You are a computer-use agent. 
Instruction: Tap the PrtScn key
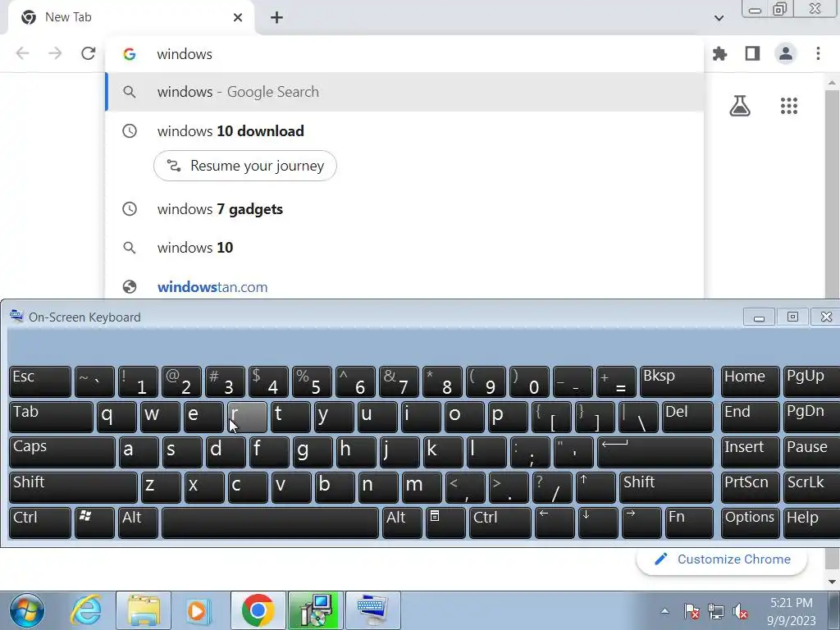click(750, 487)
